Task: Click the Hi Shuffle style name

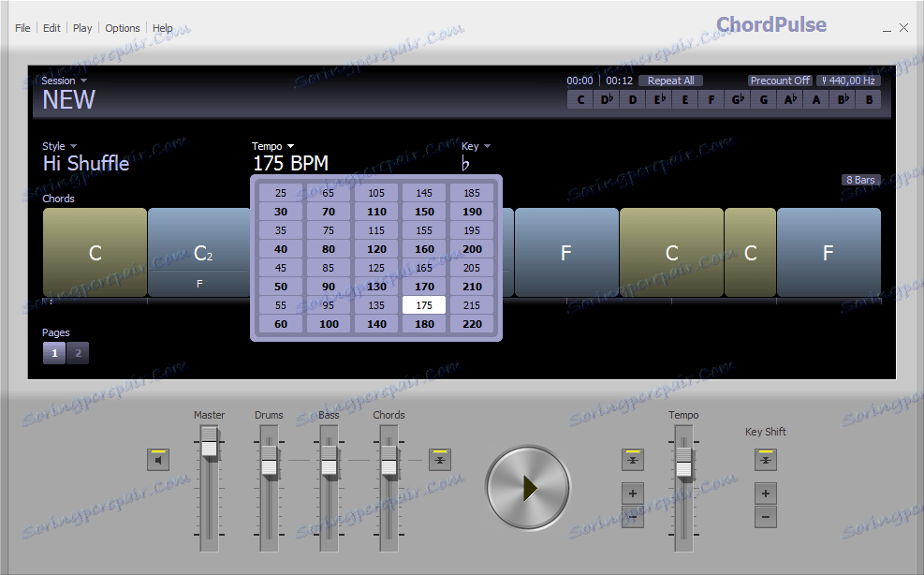Action: (86, 163)
